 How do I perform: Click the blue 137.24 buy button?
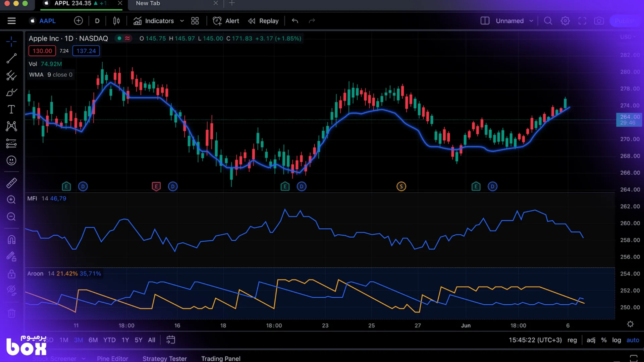click(x=86, y=51)
